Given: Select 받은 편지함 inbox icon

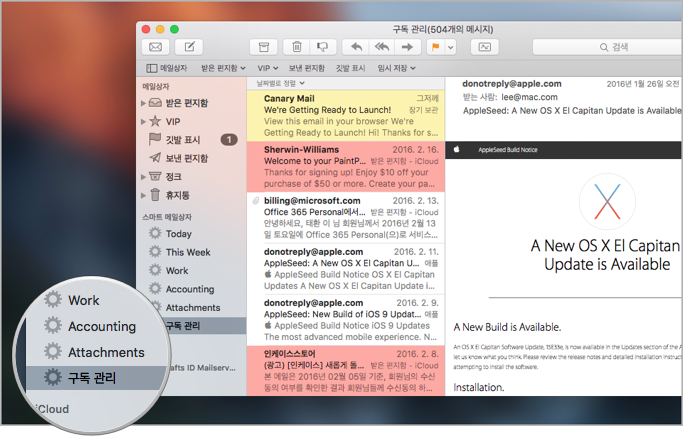Looking at the screenshot, I should [155, 103].
